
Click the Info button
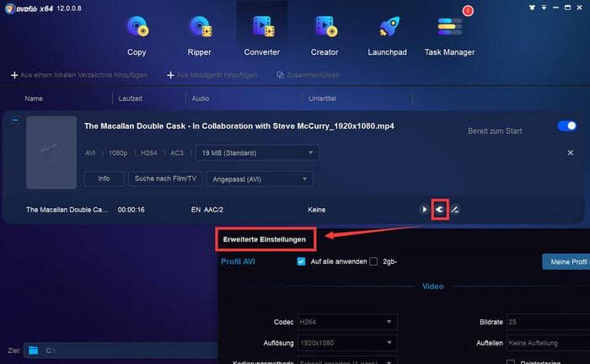(104, 179)
